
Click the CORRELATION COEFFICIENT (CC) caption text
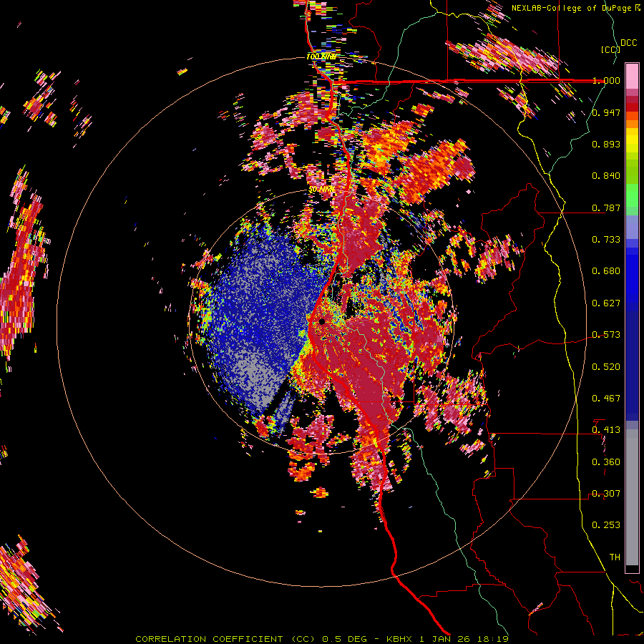click(225, 639)
